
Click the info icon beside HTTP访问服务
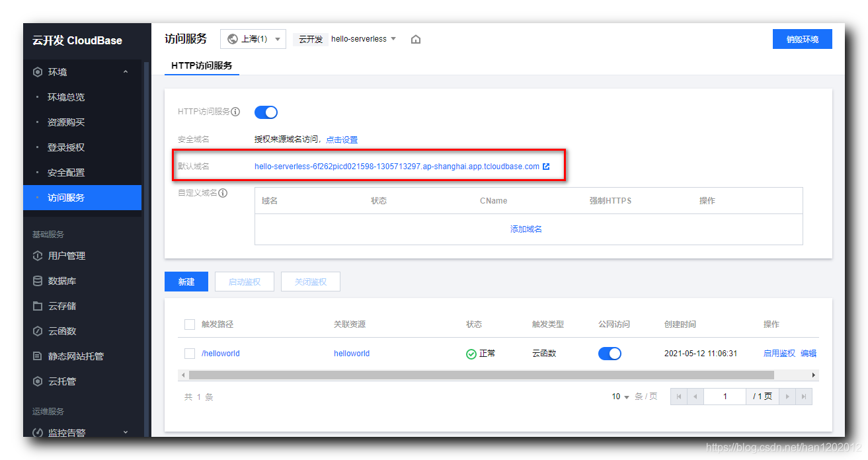click(235, 112)
